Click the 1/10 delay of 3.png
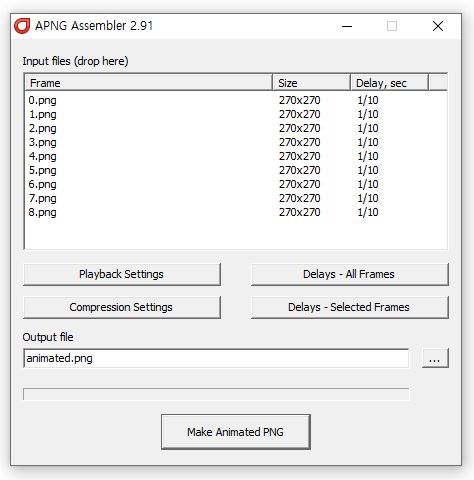This screenshot has height=480, width=474. [x=368, y=142]
